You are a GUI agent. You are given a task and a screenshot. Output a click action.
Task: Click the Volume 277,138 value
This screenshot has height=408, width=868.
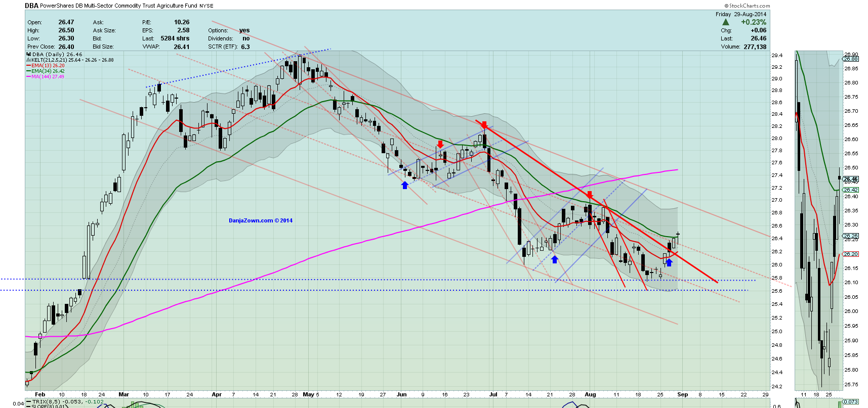755,47
